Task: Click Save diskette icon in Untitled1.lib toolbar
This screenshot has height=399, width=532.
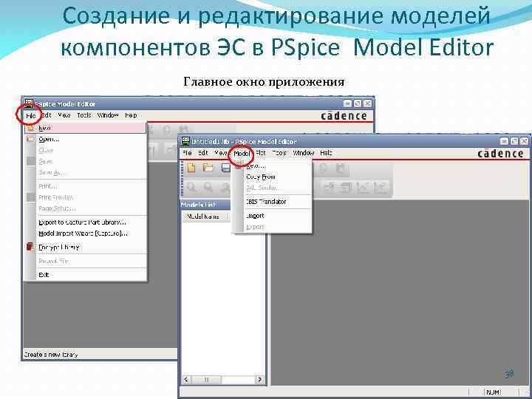Action: (x=226, y=168)
